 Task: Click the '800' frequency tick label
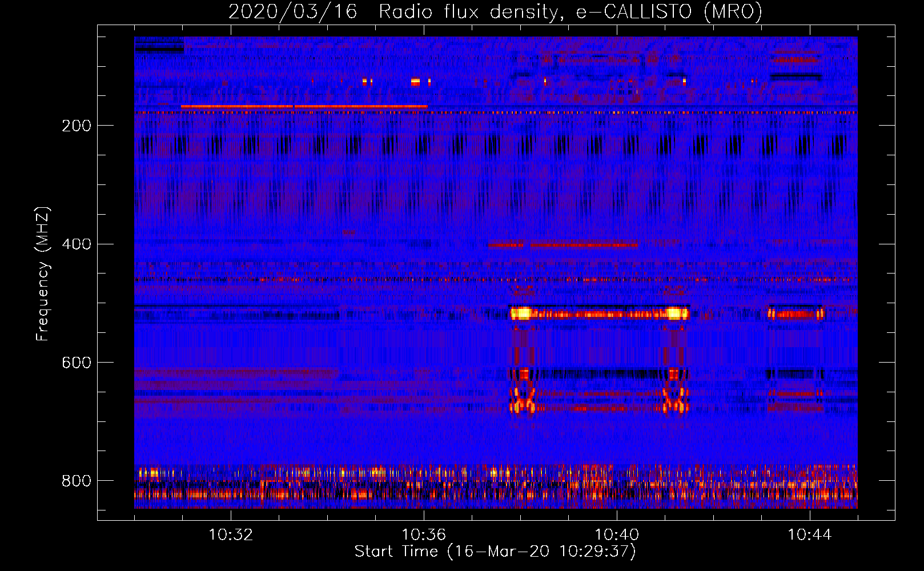pos(77,481)
